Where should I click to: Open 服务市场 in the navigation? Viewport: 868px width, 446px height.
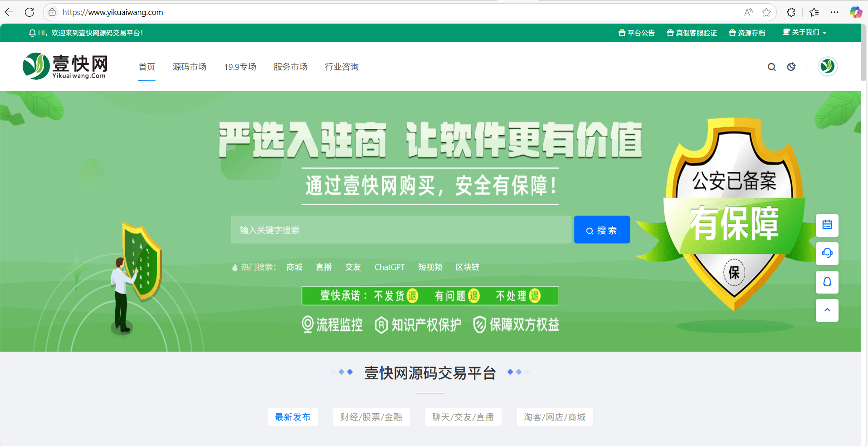pos(291,67)
